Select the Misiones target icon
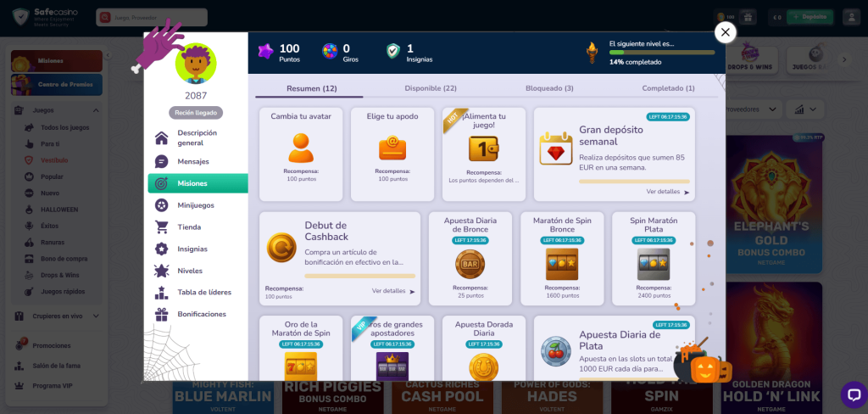The image size is (868, 414). point(161,183)
